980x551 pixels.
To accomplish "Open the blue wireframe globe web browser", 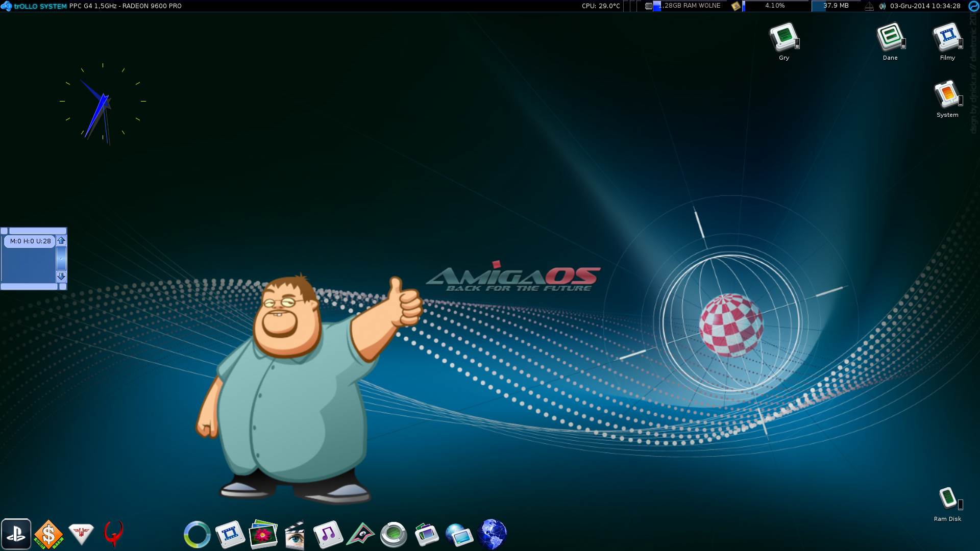I will pyautogui.click(x=492, y=534).
